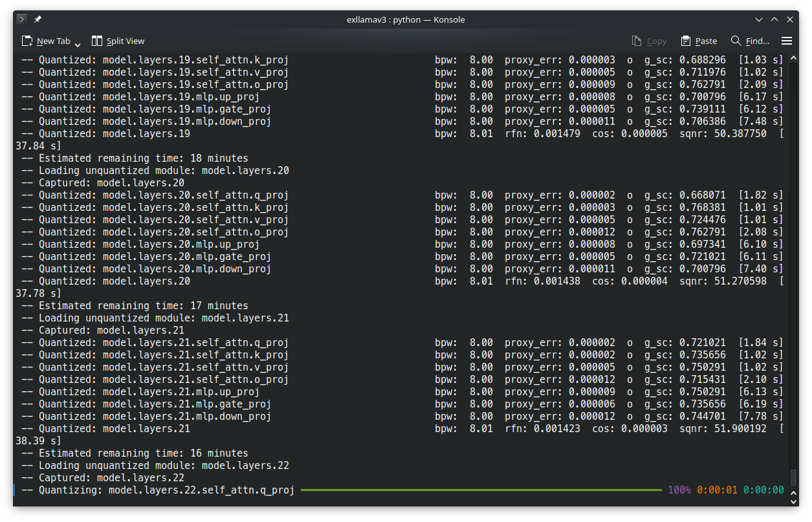The width and height of the screenshot is (812, 522).
Task: Open the hamburger menu
Action: (787, 41)
